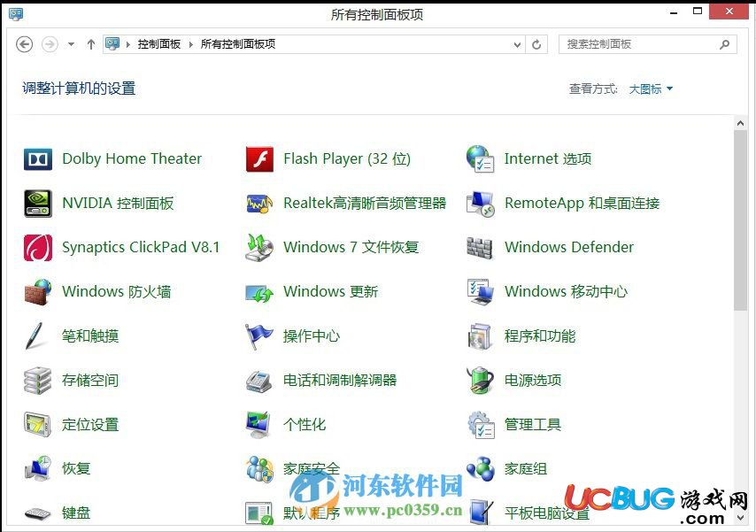
Task: Open the Windows 7 文件恢复 icon
Action: pyautogui.click(x=259, y=248)
